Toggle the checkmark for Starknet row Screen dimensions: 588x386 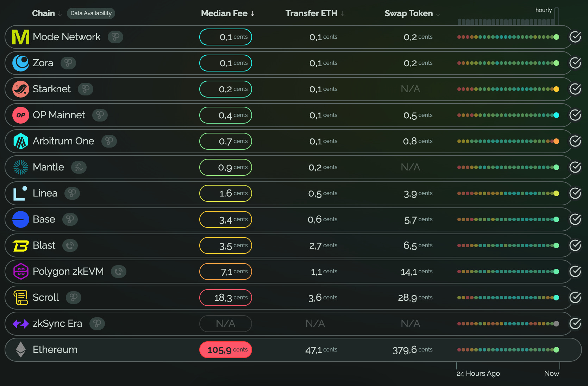[575, 89]
